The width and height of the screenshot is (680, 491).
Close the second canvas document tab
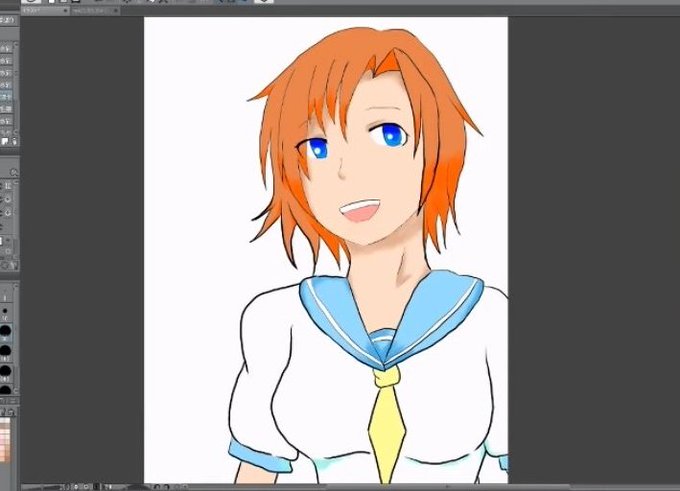(x=115, y=11)
